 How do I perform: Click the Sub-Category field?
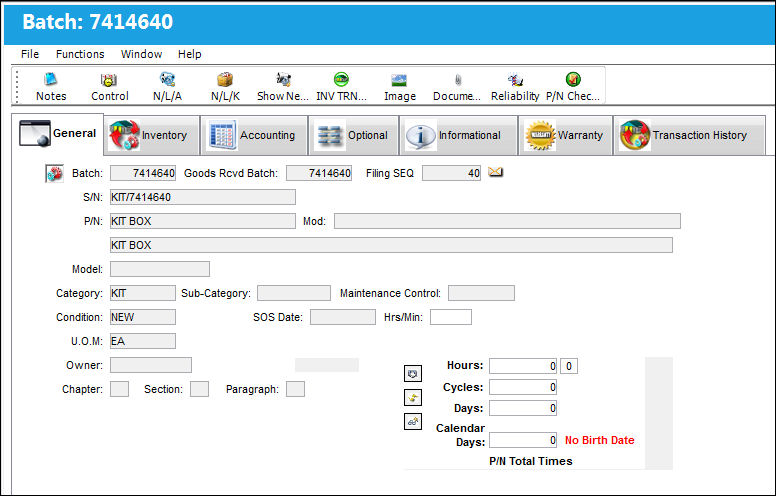pyautogui.click(x=294, y=293)
